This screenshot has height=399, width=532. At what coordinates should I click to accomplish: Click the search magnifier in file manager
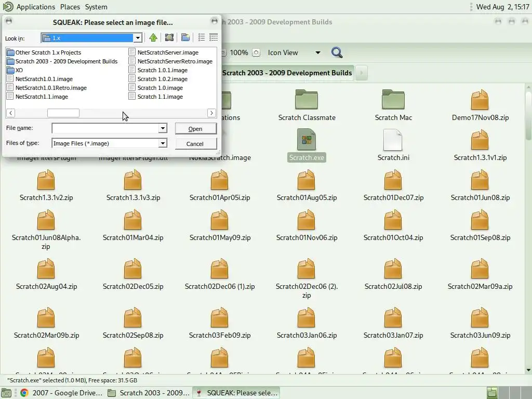click(337, 52)
